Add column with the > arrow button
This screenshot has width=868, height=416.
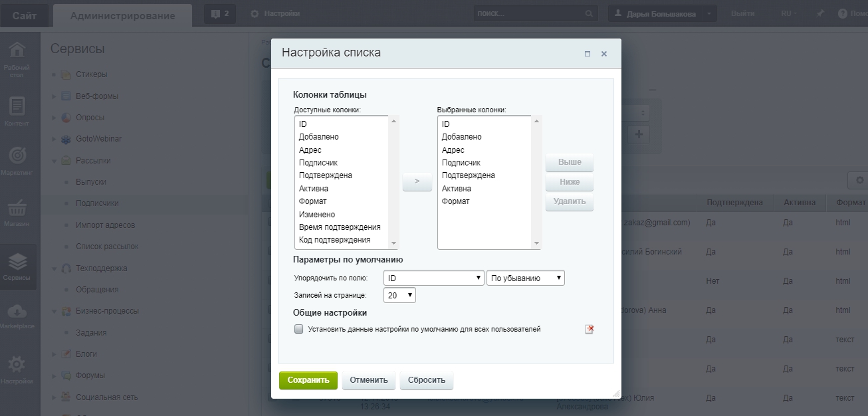click(417, 181)
